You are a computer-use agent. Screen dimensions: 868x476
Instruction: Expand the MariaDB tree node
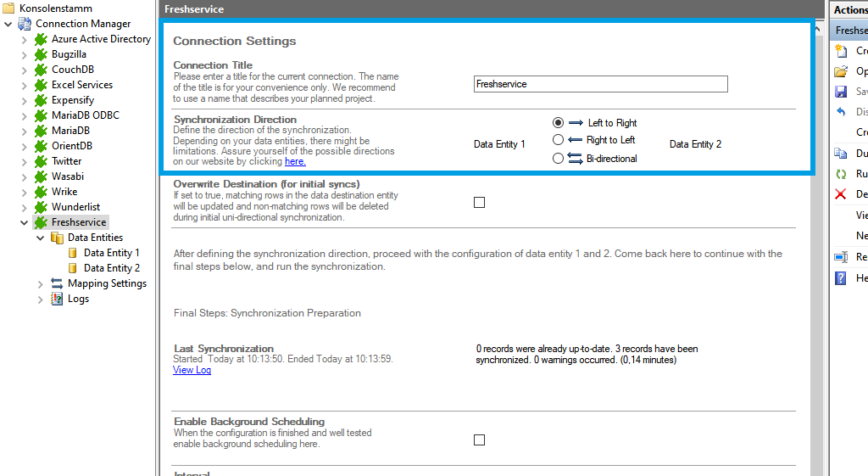coord(24,132)
